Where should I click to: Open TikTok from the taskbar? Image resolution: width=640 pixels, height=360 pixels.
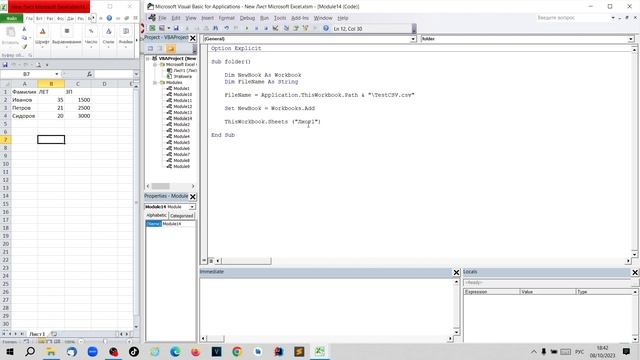point(134,351)
